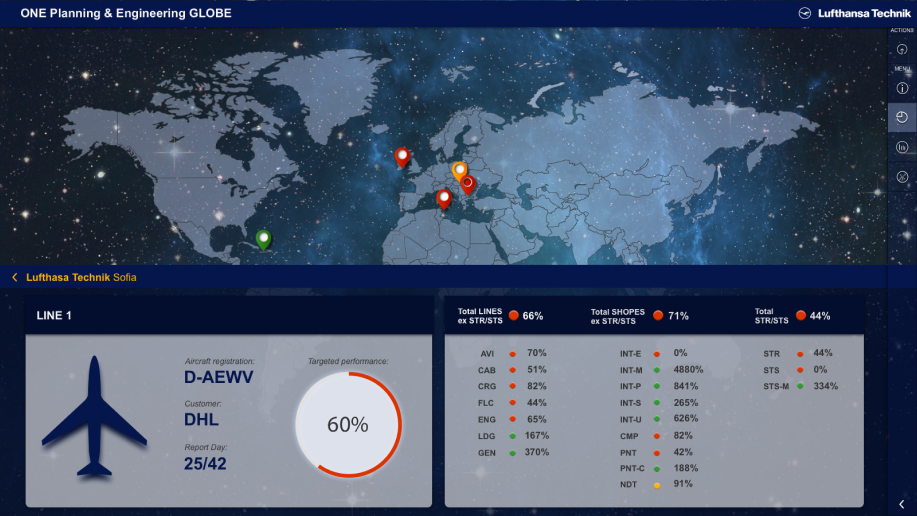The height and width of the screenshot is (516, 917).
Task: Click the CRG 82% row
Action: (x=512, y=386)
